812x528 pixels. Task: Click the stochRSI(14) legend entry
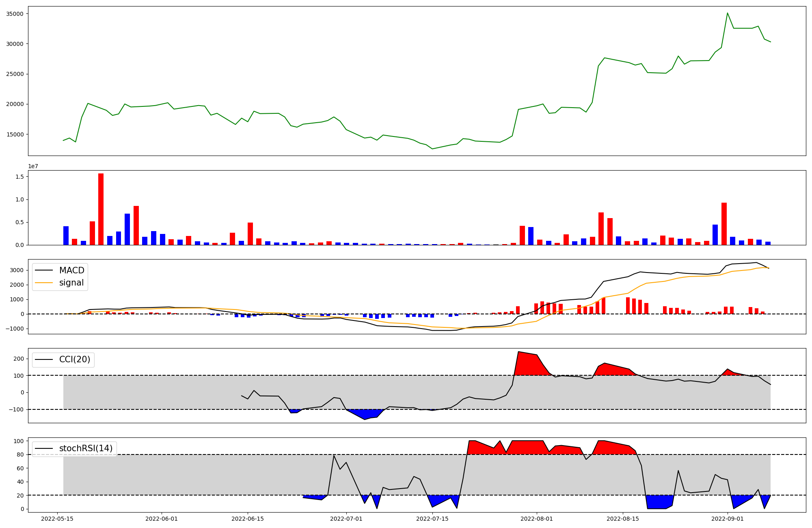point(86,448)
